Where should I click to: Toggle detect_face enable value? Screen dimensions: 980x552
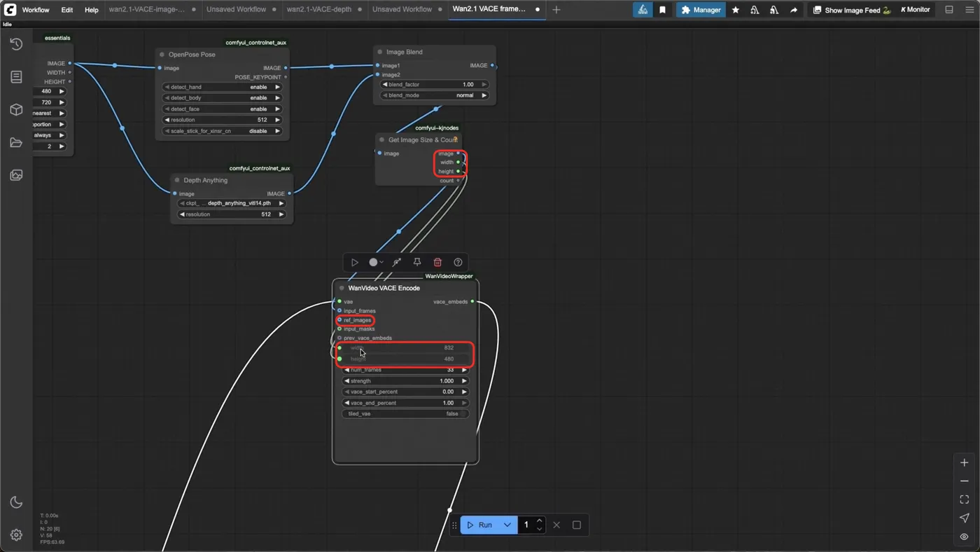[222, 109]
